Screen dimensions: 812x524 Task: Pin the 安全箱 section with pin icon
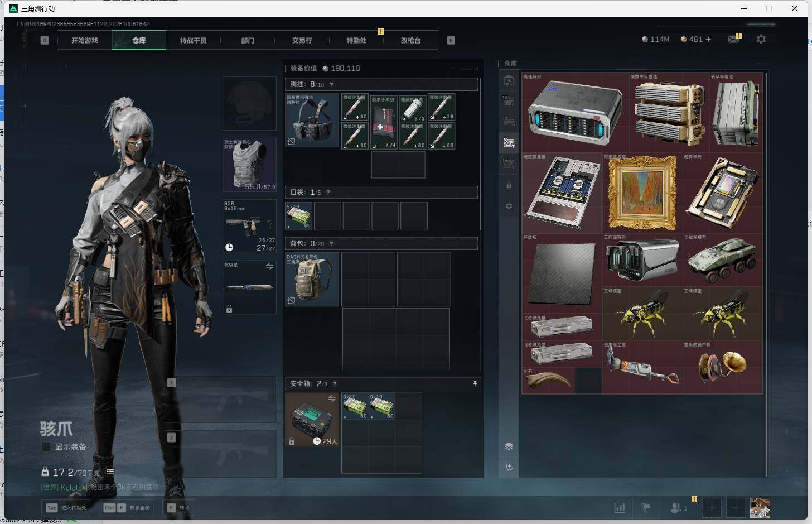(475, 383)
